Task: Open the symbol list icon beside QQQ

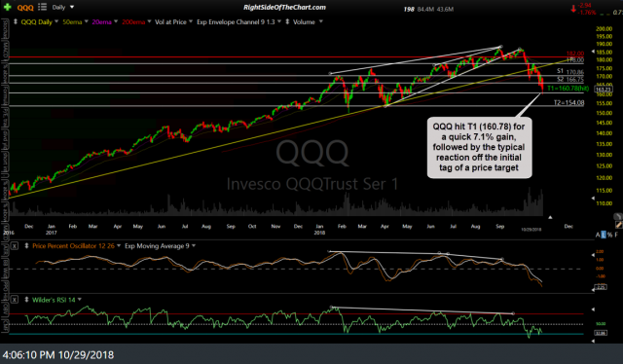Action: pos(42,7)
